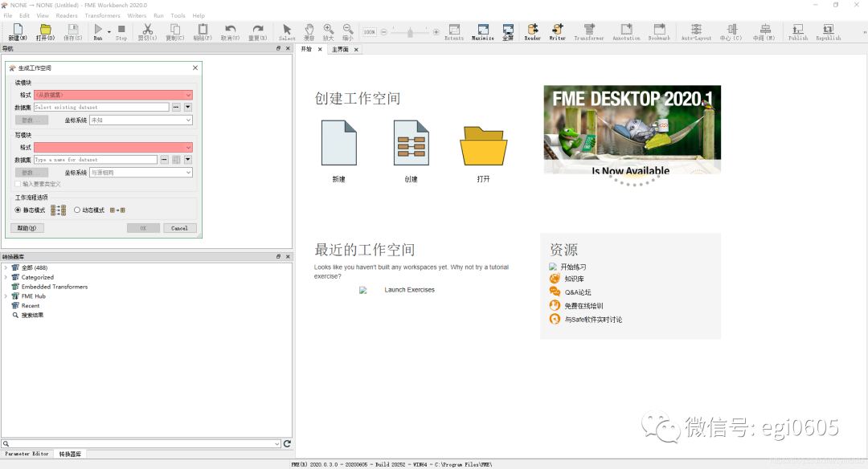
Task: Switch to the Parameter Editor tab
Action: click(27, 454)
